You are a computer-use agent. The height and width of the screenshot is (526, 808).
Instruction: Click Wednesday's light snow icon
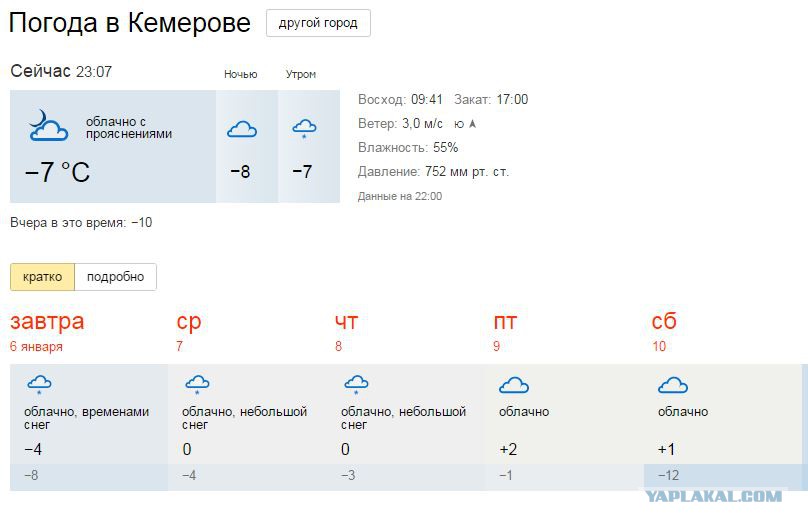(x=197, y=384)
